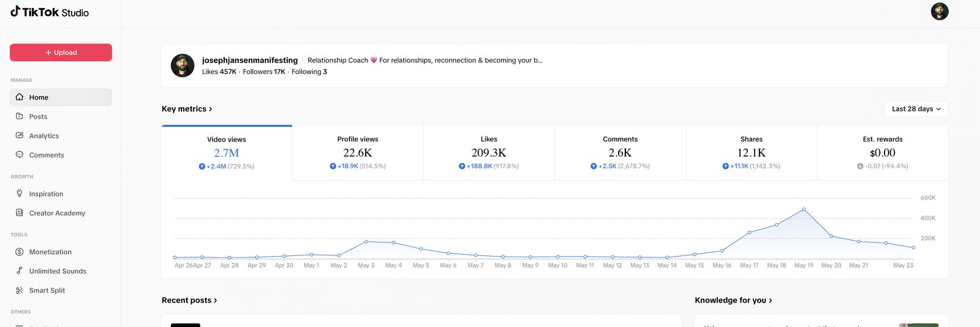Click the up-arrow icon under Shares
Screen dimensions: 980x327
[x=726, y=167]
